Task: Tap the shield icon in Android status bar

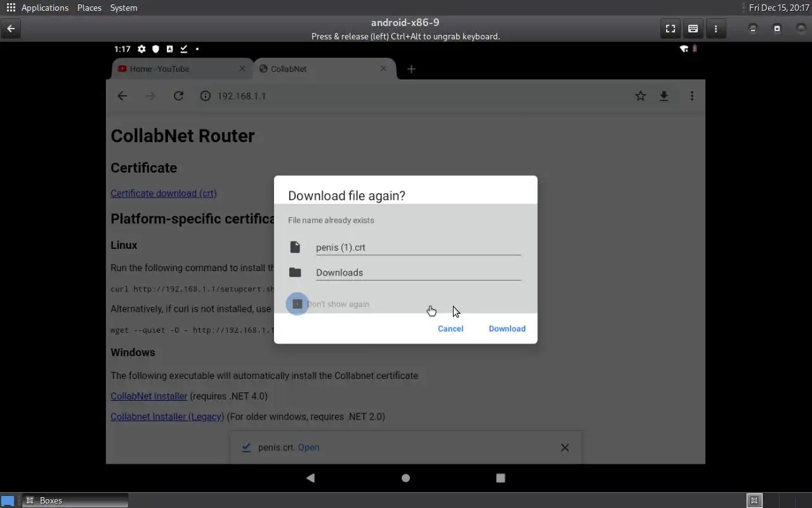Action: (x=155, y=49)
